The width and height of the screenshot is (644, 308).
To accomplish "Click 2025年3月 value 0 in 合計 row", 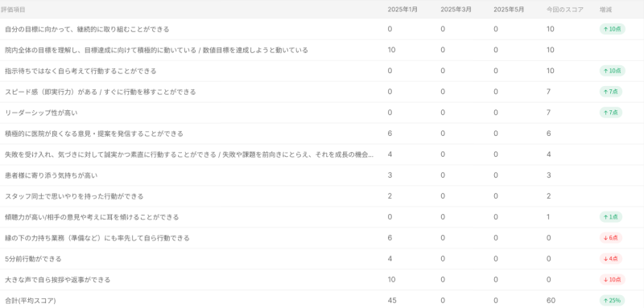I will 443,301.
